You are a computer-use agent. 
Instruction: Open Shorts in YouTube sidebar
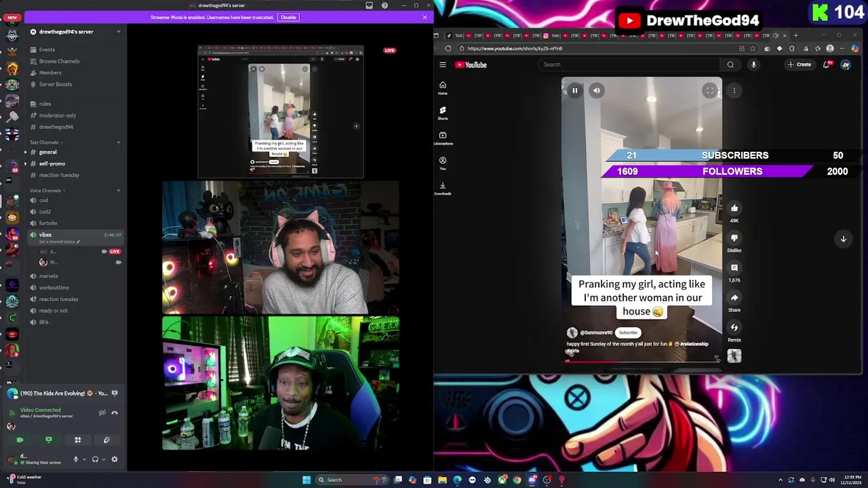[x=443, y=113]
